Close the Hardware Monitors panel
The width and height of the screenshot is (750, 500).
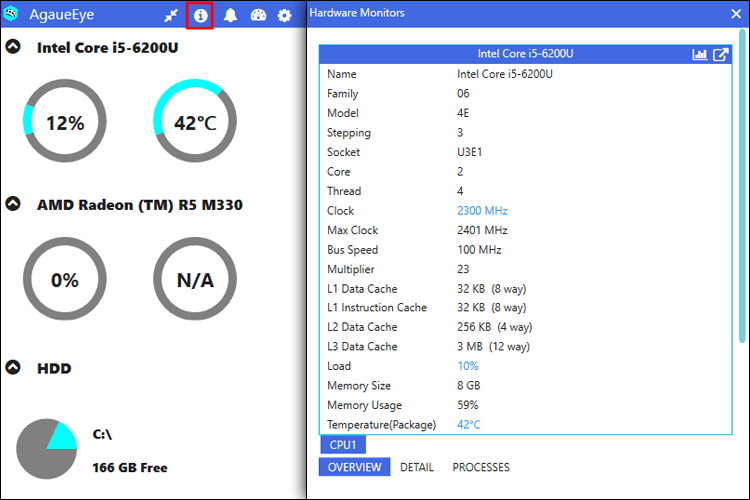coord(736,14)
